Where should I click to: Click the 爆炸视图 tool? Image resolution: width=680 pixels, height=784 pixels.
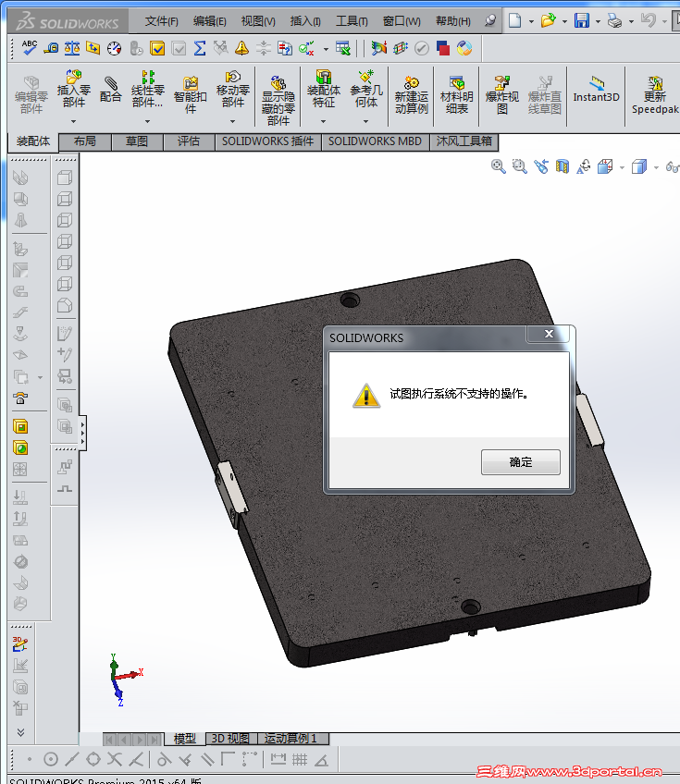501,95
